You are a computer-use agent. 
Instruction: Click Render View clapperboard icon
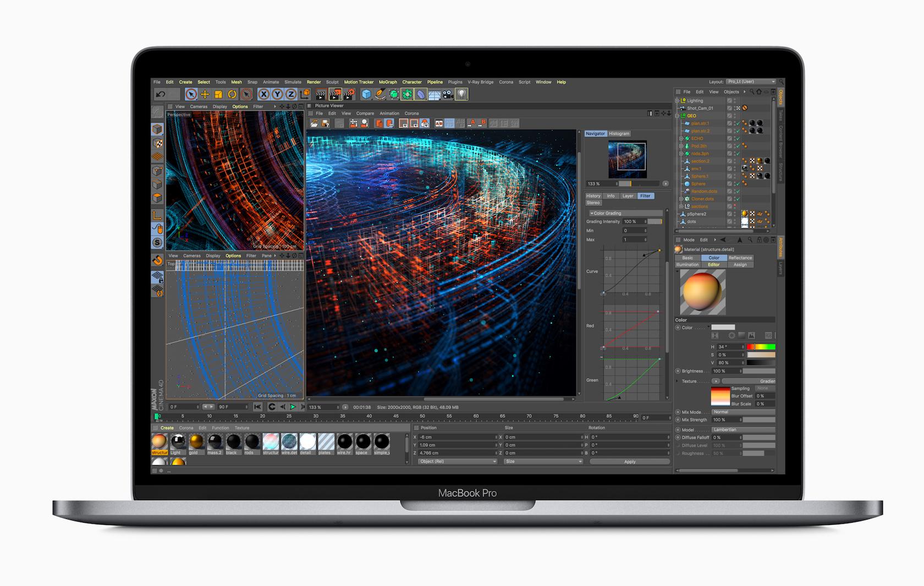[x=321, y=95]
